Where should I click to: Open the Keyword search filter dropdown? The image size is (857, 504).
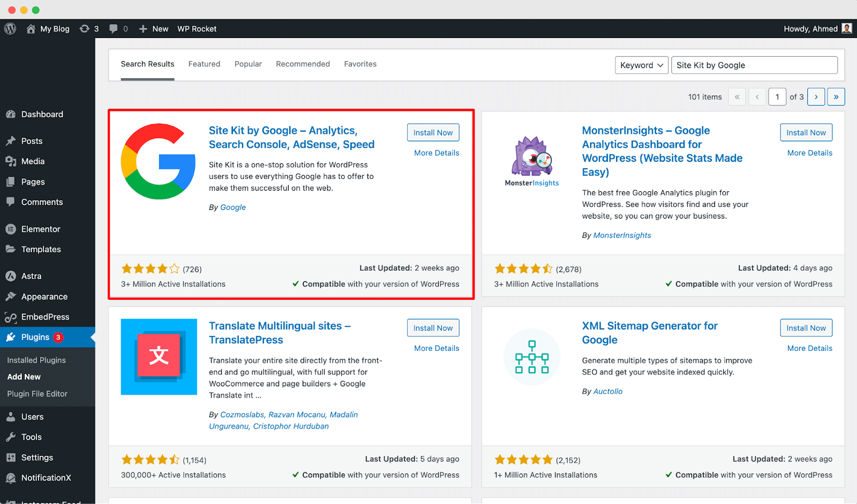[641, 65]
